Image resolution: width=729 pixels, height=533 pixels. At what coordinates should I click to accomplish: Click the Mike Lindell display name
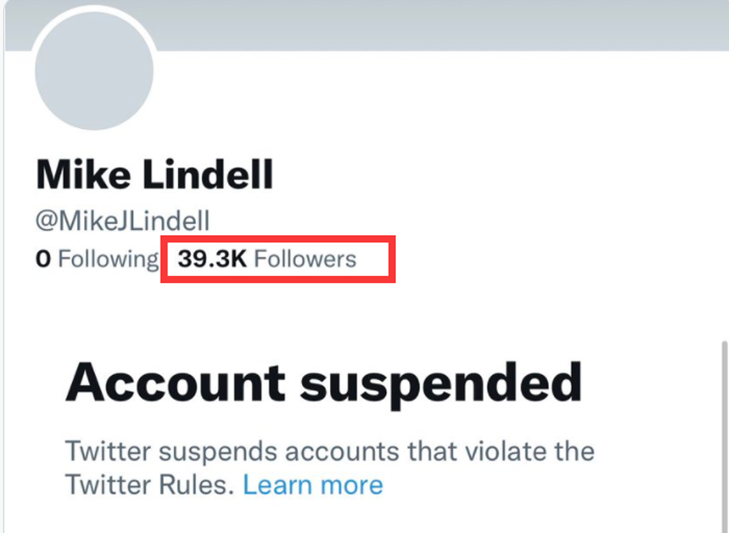tap(154, 175)
